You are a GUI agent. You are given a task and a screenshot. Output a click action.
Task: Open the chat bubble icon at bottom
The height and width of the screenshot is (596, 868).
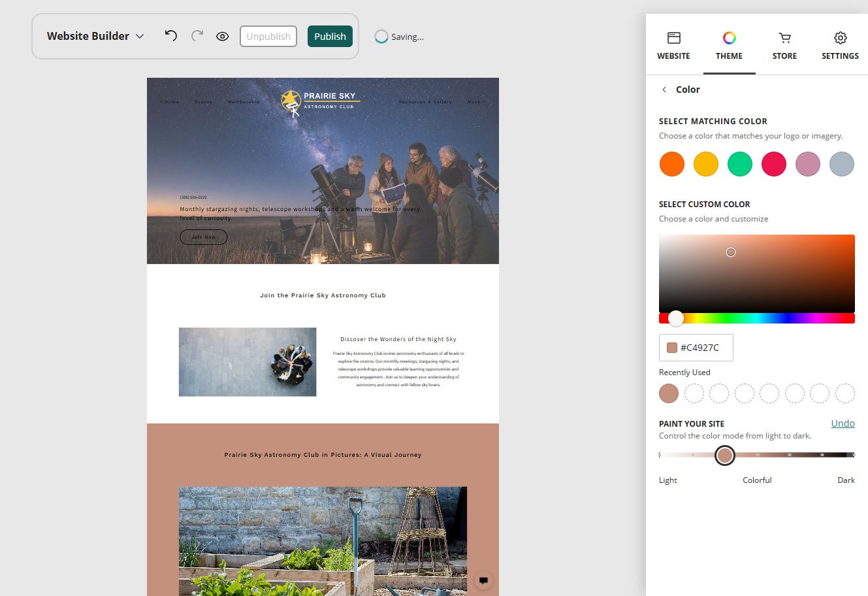tap(483, 580)
